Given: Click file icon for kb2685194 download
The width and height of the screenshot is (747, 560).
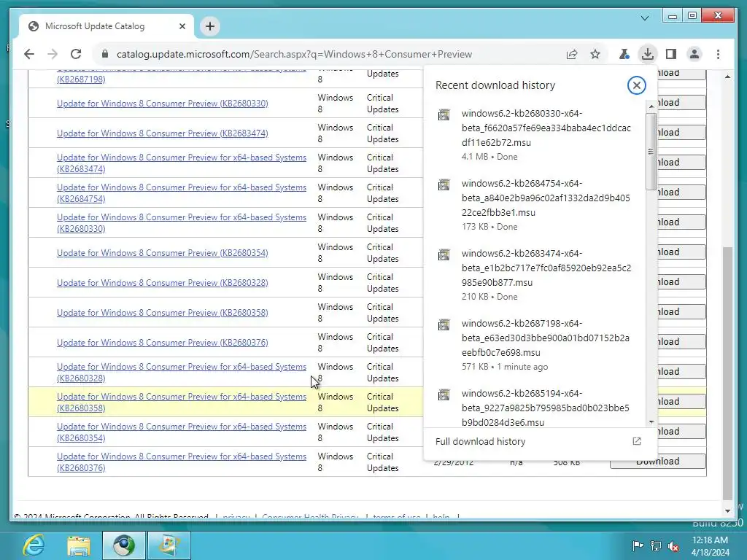Looking at the screenshot, I should 444,394.
